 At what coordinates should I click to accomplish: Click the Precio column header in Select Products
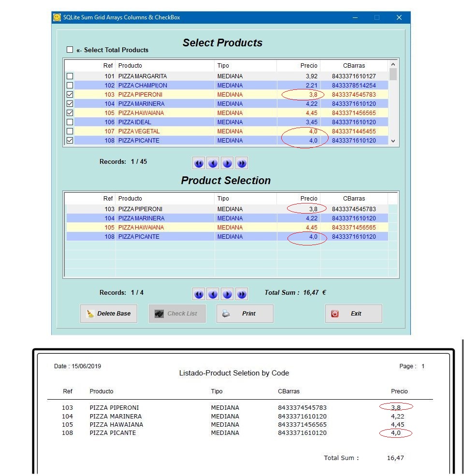coord(298,66)
